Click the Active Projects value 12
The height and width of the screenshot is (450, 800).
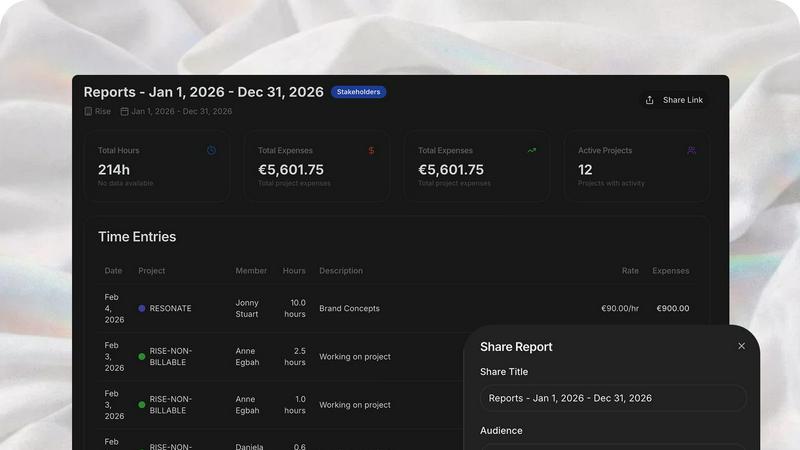(x=585, y=169)
